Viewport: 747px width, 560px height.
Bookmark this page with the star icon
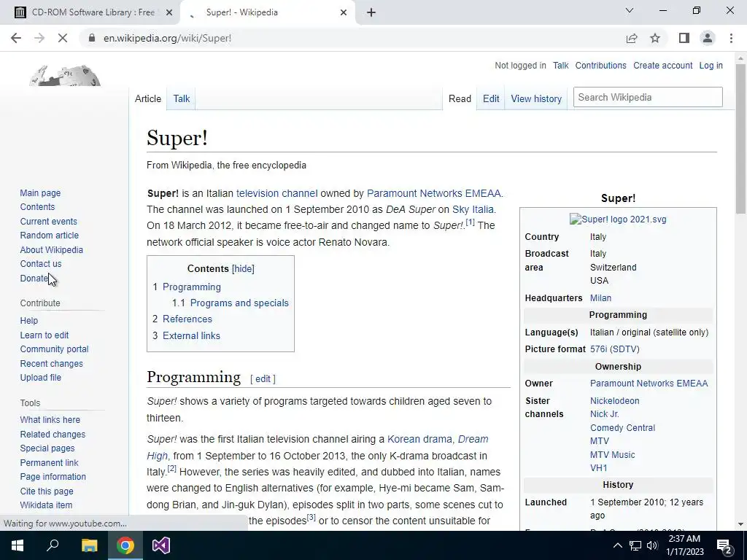tap(655, 38)
